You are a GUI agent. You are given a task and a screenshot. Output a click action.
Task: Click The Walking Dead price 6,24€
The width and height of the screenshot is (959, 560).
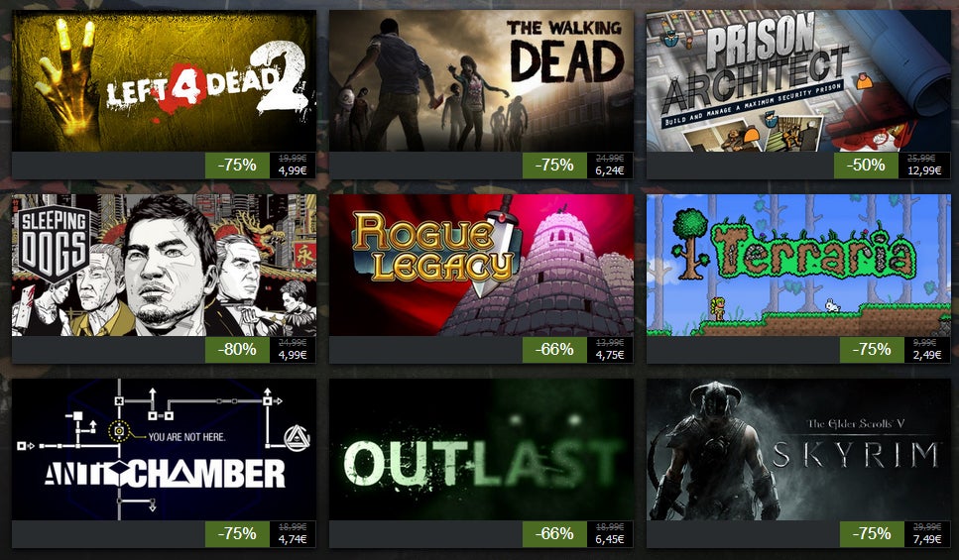coord(610,170)
